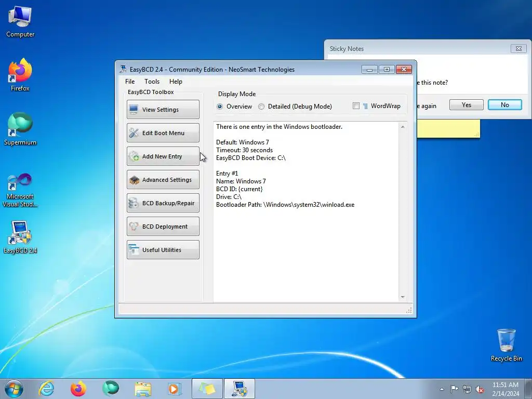Screen dimensions: 532x399
Task: Click No in Sticky Notes dialog
Action: tap(504, 105)
